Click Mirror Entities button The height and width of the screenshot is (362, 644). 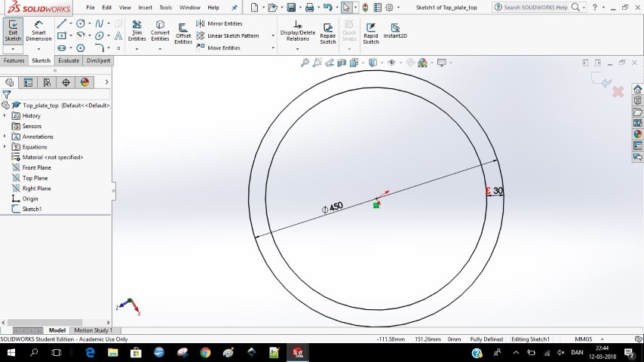click(x=219, y=23)
